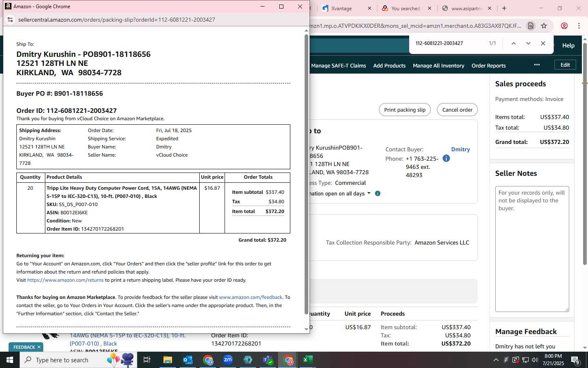Open the Chrome three-dot menu
The width and height of the screenshot is (588, 368).
tap(579, 26)
